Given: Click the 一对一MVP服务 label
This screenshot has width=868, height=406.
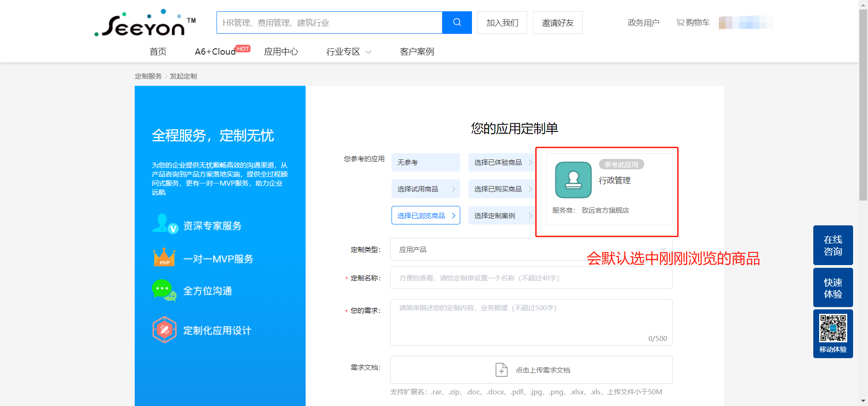Looking at the screenshot, I should [218, 259].
